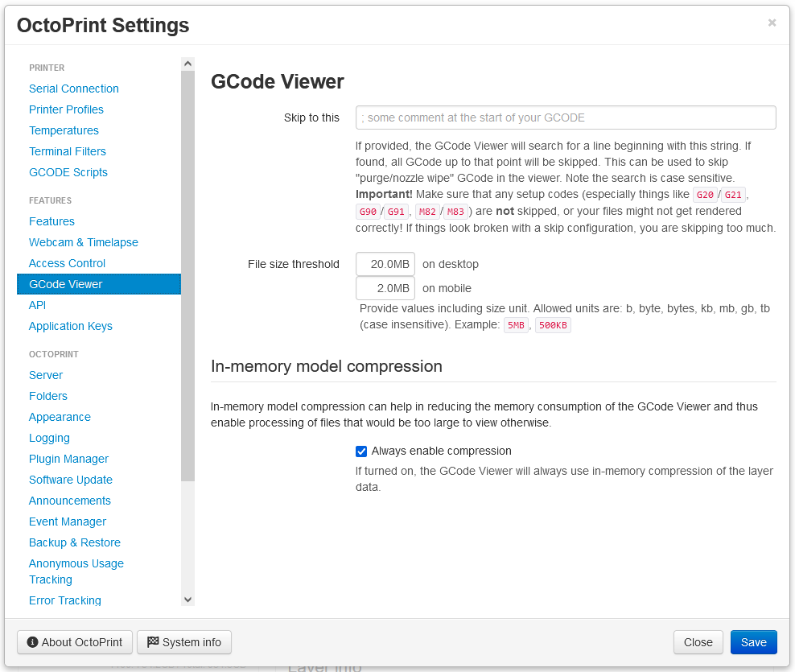View Software Update settings
Viewport: 795px width, 672px height.
tap(70, 480)
